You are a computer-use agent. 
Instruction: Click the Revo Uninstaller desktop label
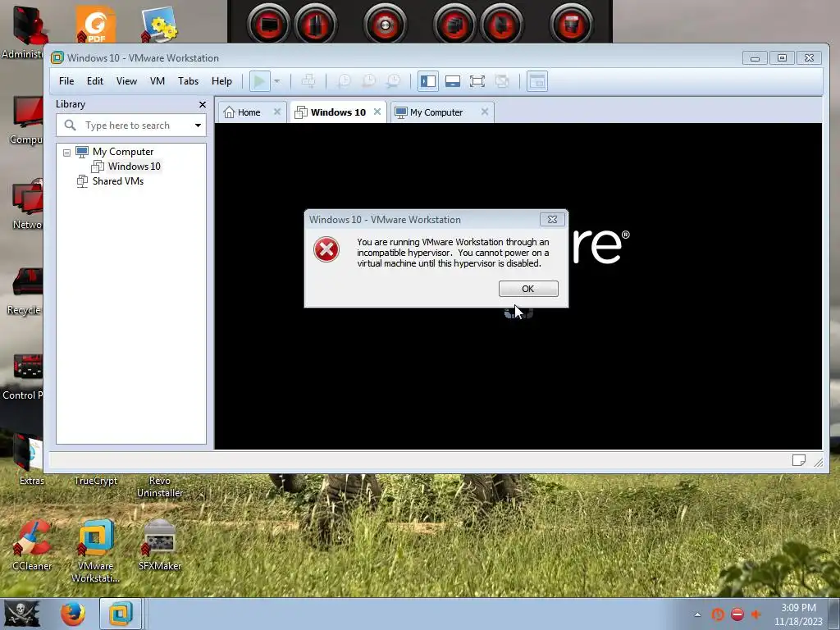coord(160,486)
